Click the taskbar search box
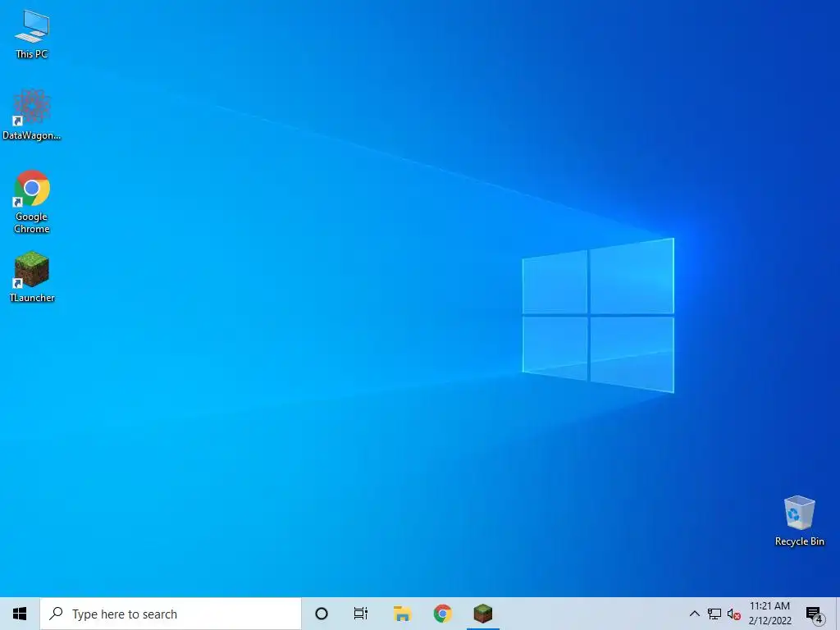 tap(171, 614)
